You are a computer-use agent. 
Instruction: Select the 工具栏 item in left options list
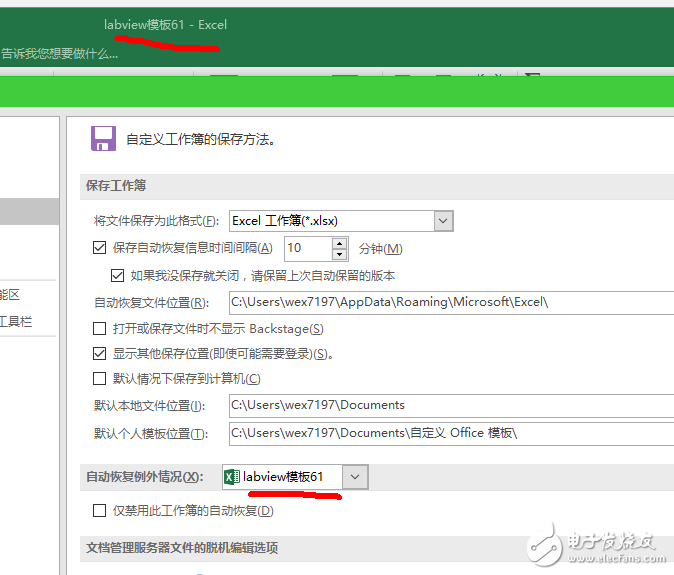click(16, 321)
